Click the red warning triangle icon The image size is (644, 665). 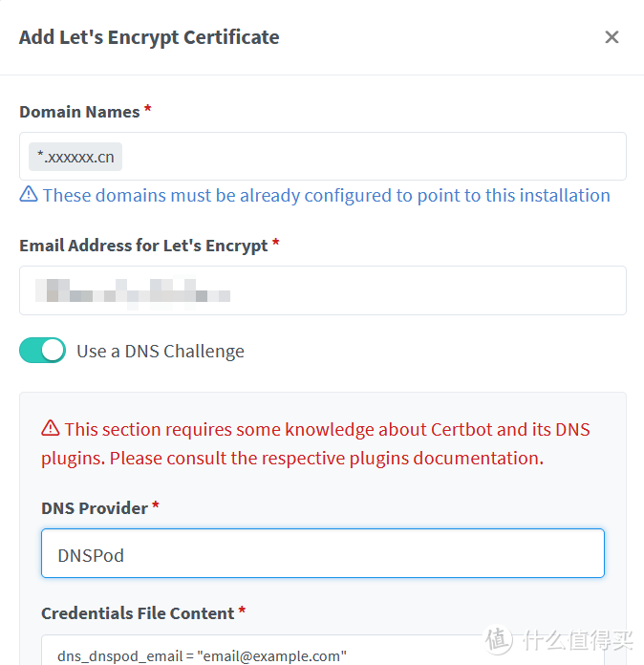[x=51, y=429]
